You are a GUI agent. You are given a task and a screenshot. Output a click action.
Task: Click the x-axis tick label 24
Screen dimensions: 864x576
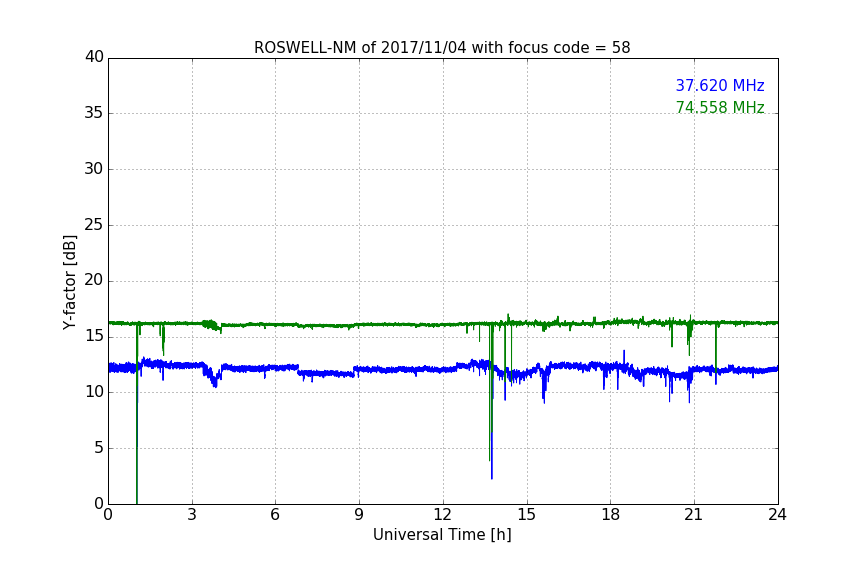tap(777, 515)
